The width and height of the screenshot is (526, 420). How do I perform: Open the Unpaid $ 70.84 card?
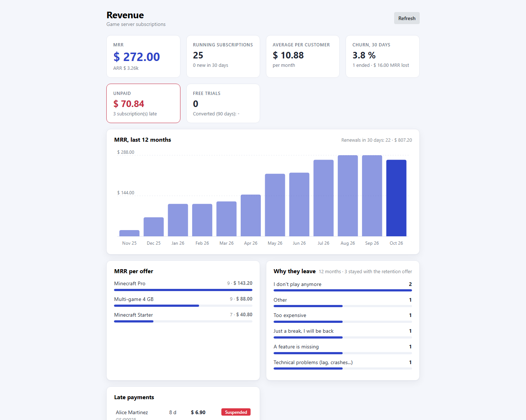point(143,103)
